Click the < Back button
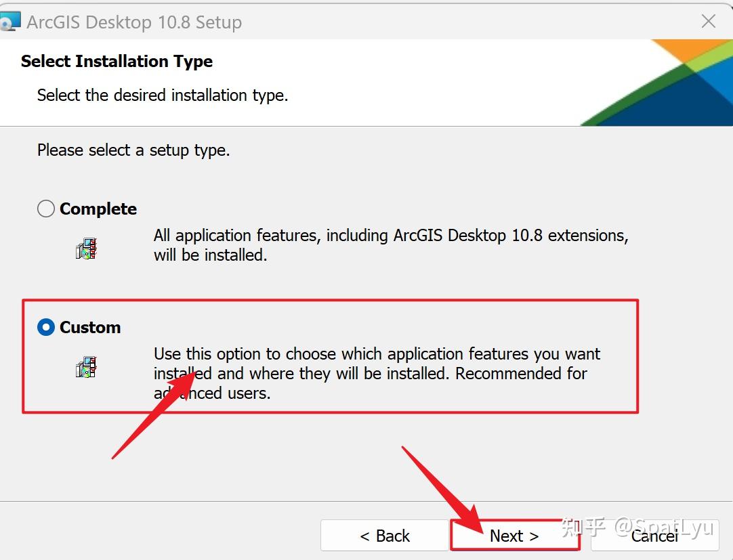This screenshot has height=560, width=733. click(385, 535)
